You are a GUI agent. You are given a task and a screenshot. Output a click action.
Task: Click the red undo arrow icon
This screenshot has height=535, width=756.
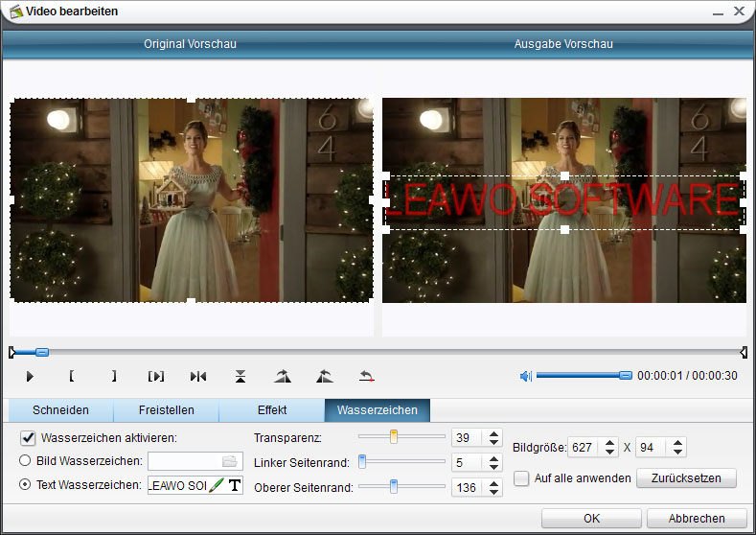(366, 377)
